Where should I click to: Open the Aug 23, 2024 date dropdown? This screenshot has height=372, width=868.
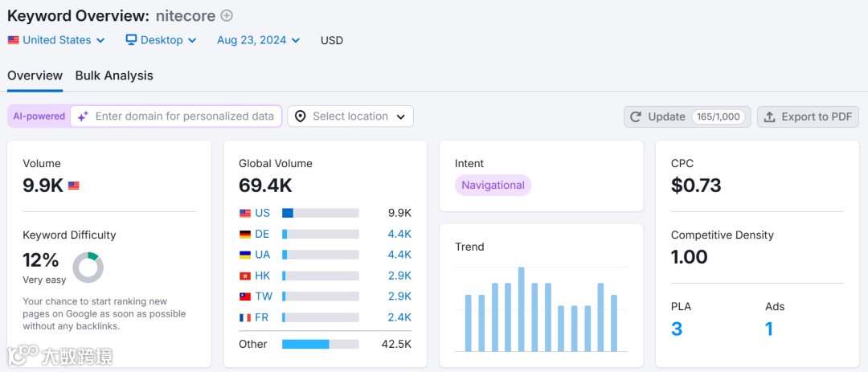tap(258, 39)
